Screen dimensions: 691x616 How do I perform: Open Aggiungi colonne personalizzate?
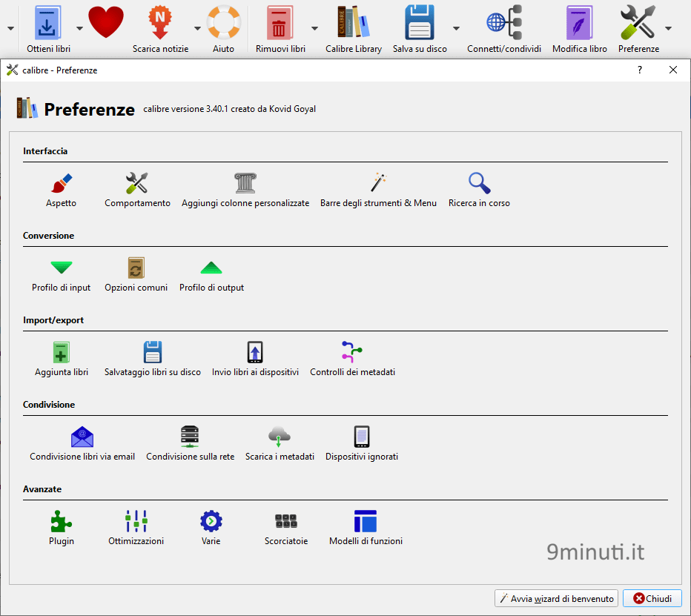pos(245,190)
